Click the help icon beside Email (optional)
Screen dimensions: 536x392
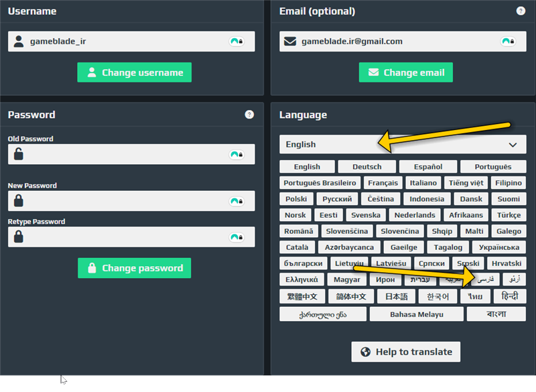point(521,11)
